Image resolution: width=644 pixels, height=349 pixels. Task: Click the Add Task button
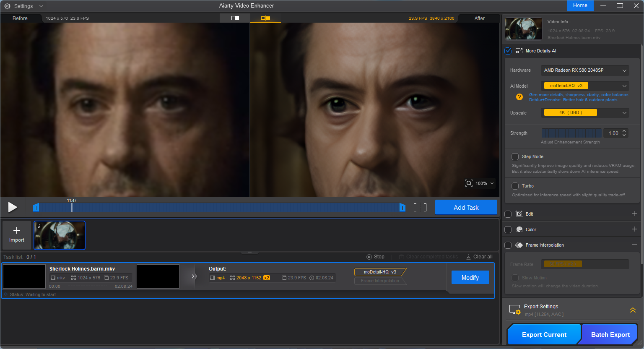click(x=466, y=207)
